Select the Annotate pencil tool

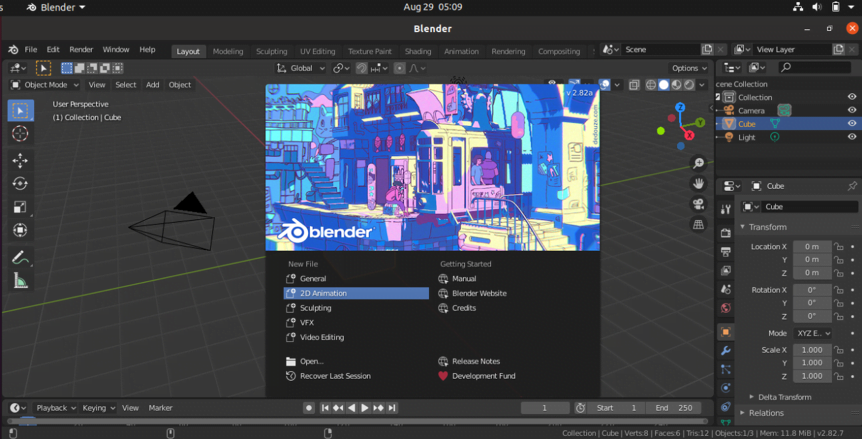click(x=20, y=257)
